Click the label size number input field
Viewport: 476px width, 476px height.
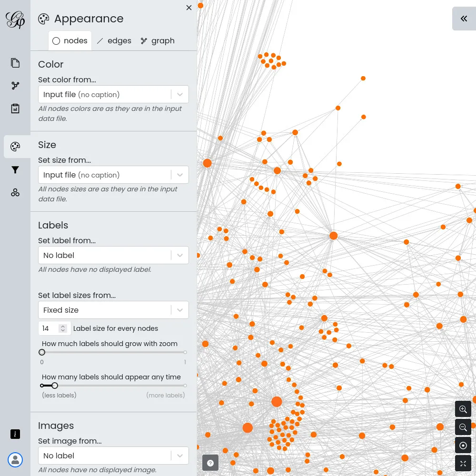[x=50, y=328]
